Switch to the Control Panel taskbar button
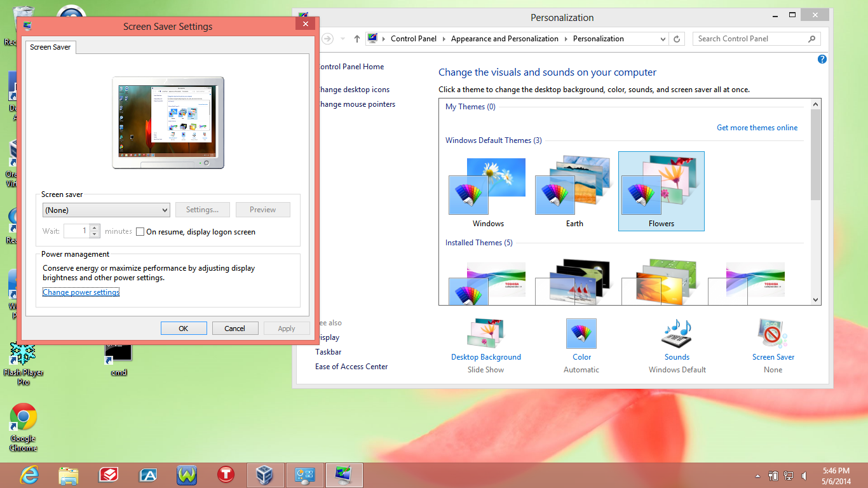Screen dimensions: 868x488 click(305, 475)
